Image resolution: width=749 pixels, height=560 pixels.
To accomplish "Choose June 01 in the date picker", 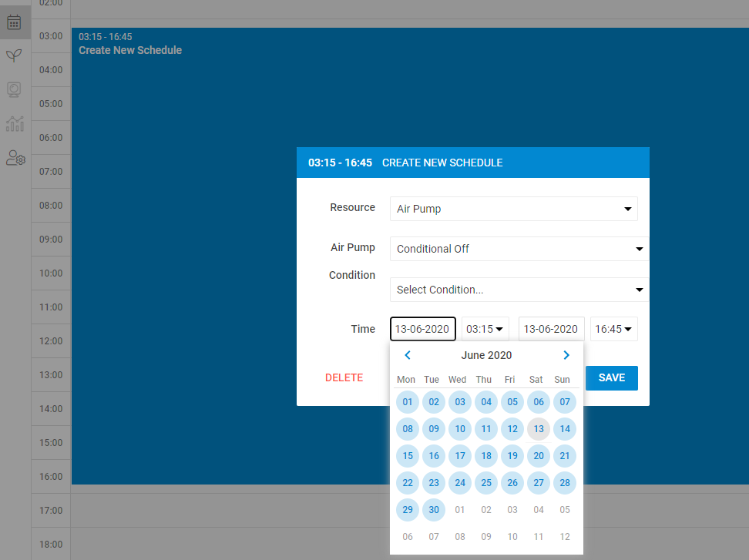I will coord(408,402).
